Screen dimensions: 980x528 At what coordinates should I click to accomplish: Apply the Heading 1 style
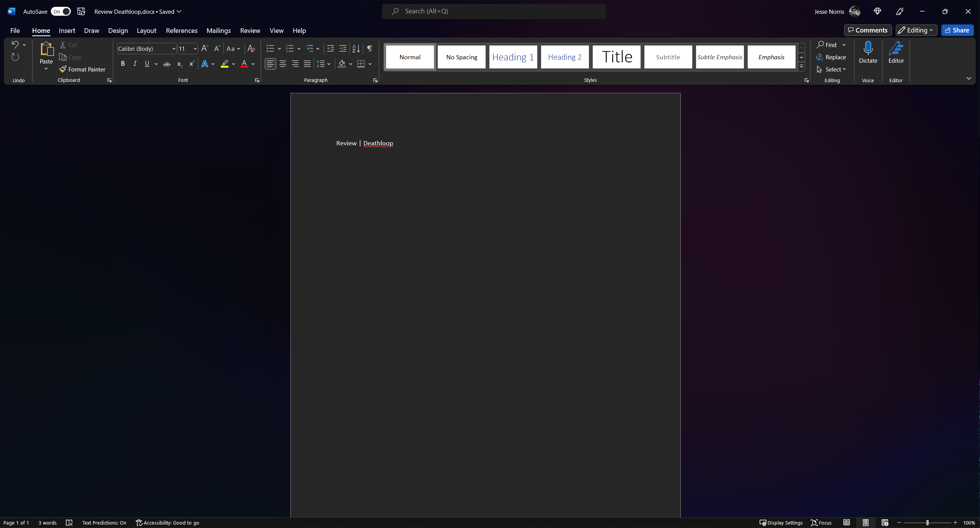tap(513, 57)
